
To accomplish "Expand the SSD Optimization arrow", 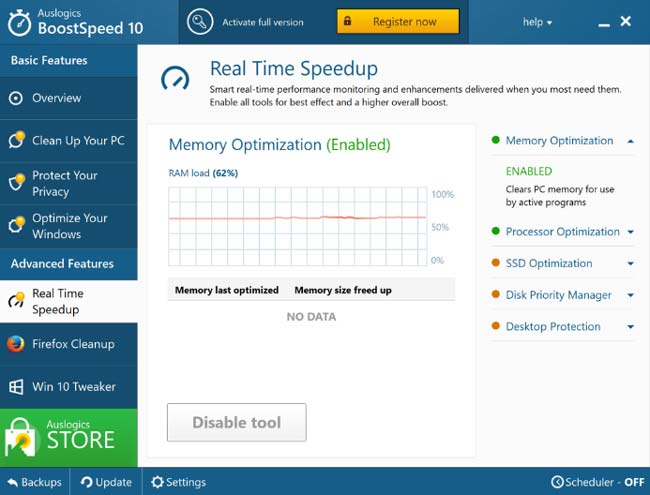I will point(631,263).
